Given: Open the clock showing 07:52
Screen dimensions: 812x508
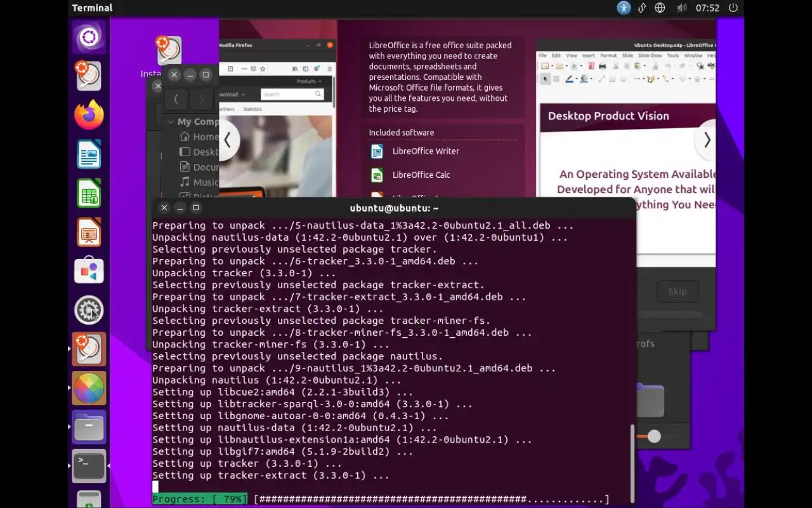Looking at the screenshot, I should (x=707, y=8).
